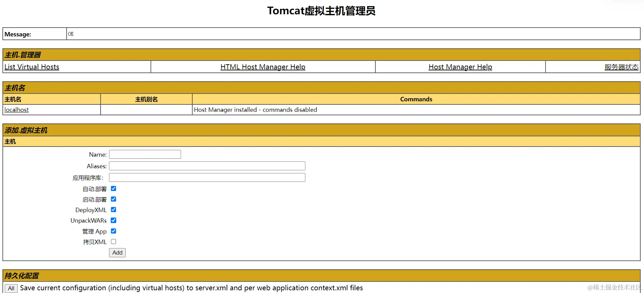The height and width of the screenshot is (293, 644).
Task: Open the 服务器状态 link
Action: 622,67
